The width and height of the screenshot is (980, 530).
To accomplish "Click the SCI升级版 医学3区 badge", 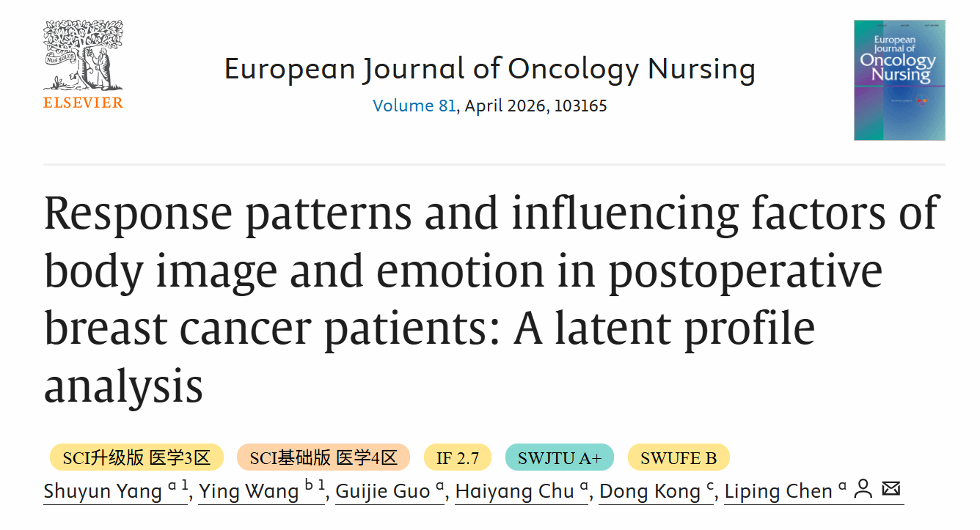I will [136, 458].
